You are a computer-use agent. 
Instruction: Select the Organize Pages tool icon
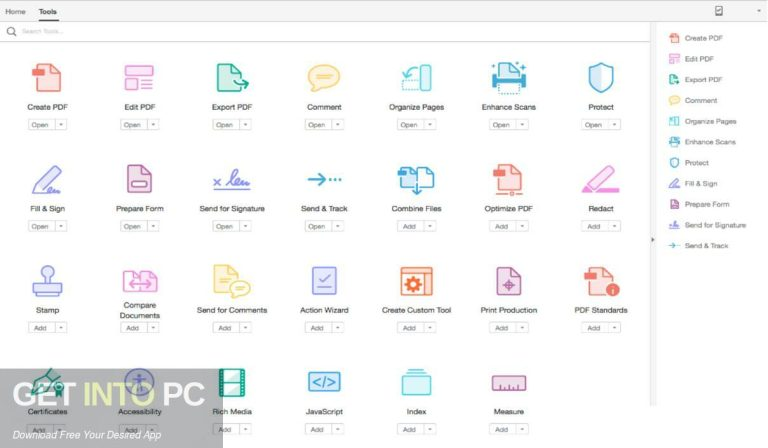(x=416, y=78)
